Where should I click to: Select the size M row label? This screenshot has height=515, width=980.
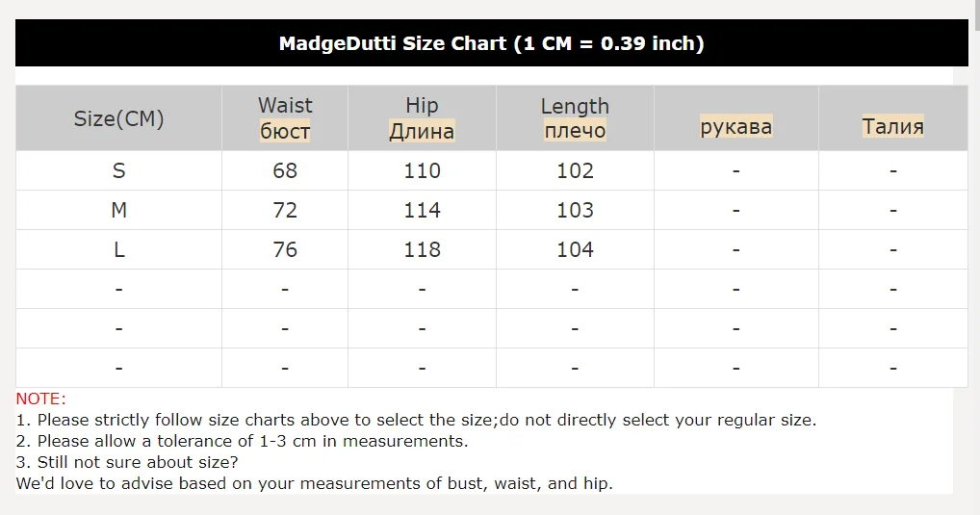coord(118,210)
